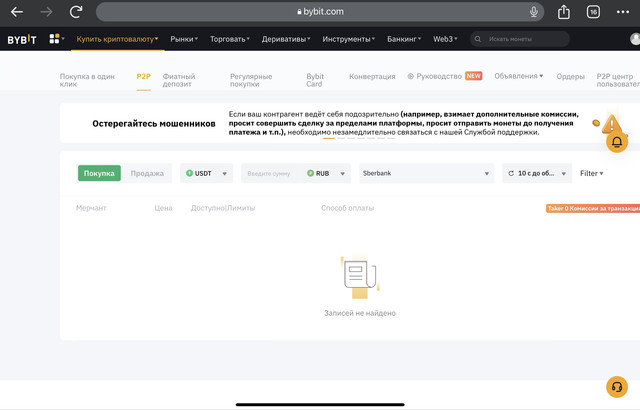Image resolution: width=640 pixels, height=410 pixels.
Task: Open the Web3 menu
Action: [x=445, y=39]
